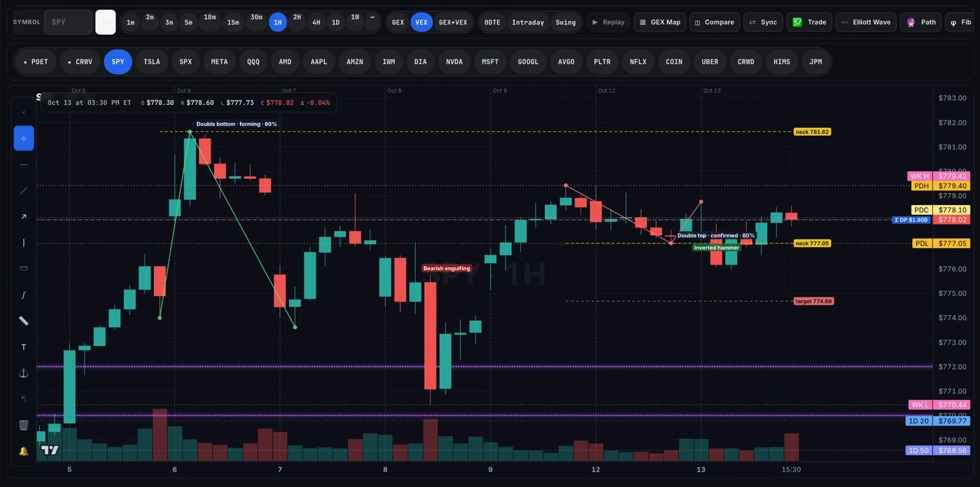Select the 1H timeframe
Image resolution: width=980 pixels, height=487 pixels.
point(278,22)
